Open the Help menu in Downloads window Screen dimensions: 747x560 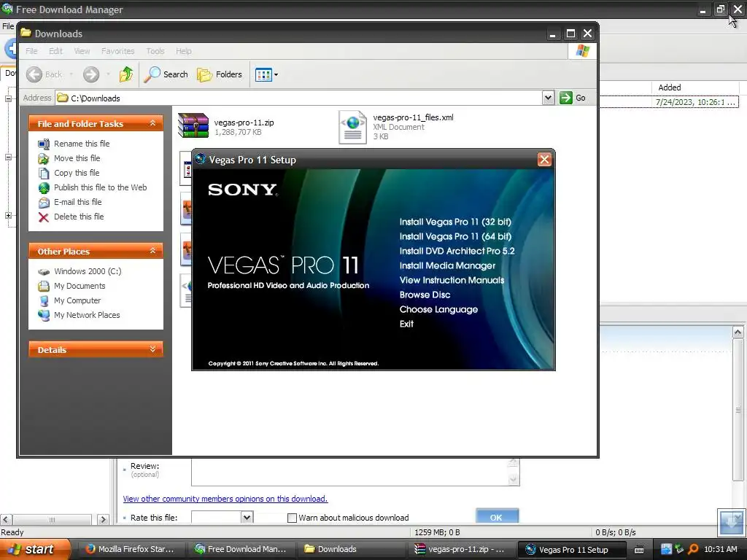[183, 51]
